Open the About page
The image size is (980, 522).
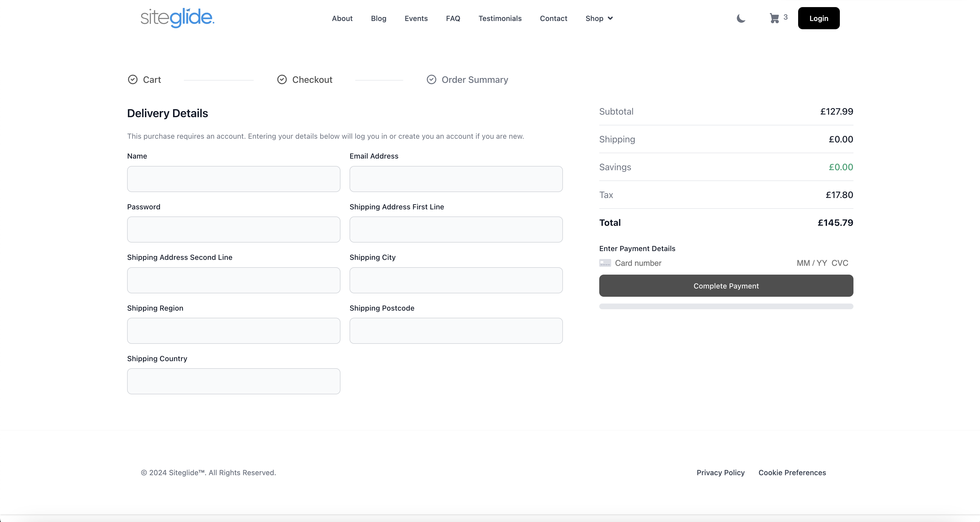(342, 18)
